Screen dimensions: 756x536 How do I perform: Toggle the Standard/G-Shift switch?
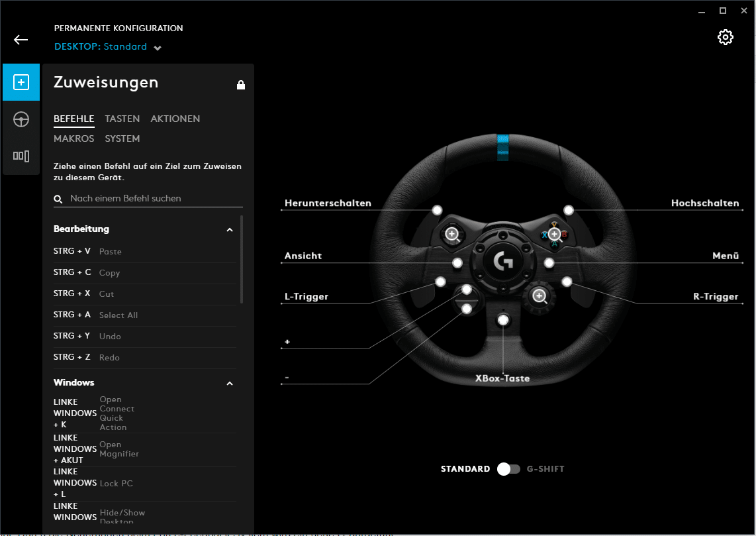coord(509,469)
